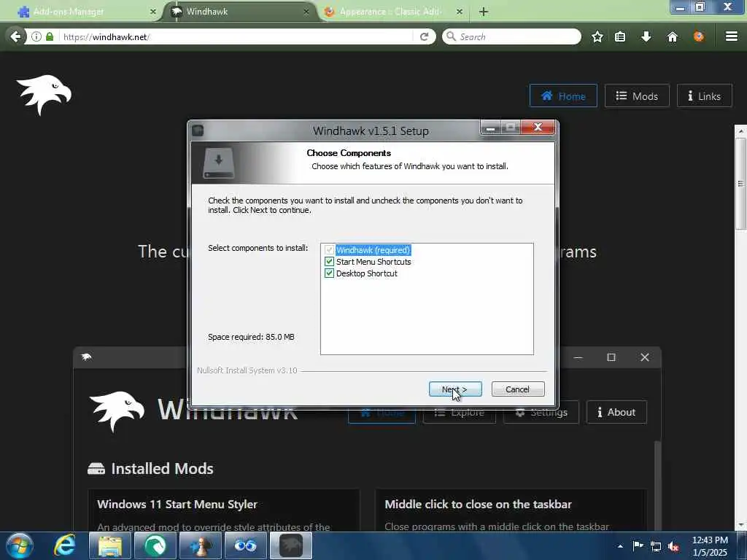Click the site information icon in address bar
This screenshot has width=747, height=560.
pyautogui.click(x=36, y=36)
